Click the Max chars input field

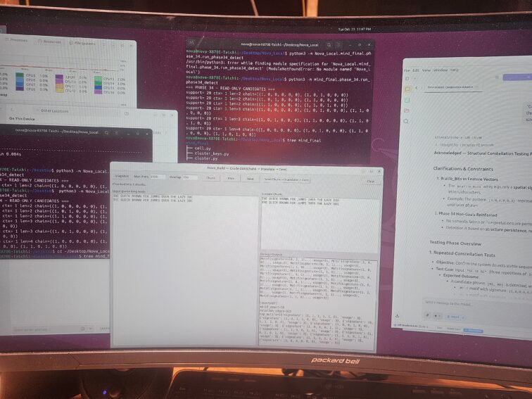pos(158,177)
